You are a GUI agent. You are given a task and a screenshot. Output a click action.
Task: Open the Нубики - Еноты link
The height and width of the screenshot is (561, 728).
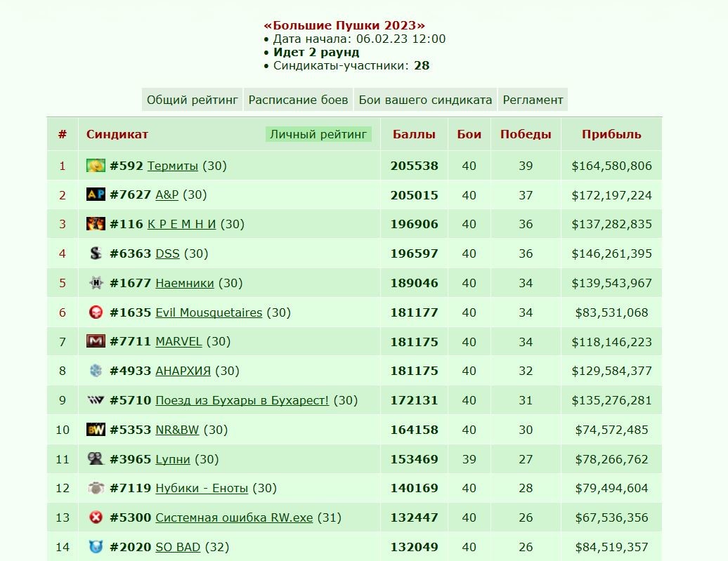[202, 488]
